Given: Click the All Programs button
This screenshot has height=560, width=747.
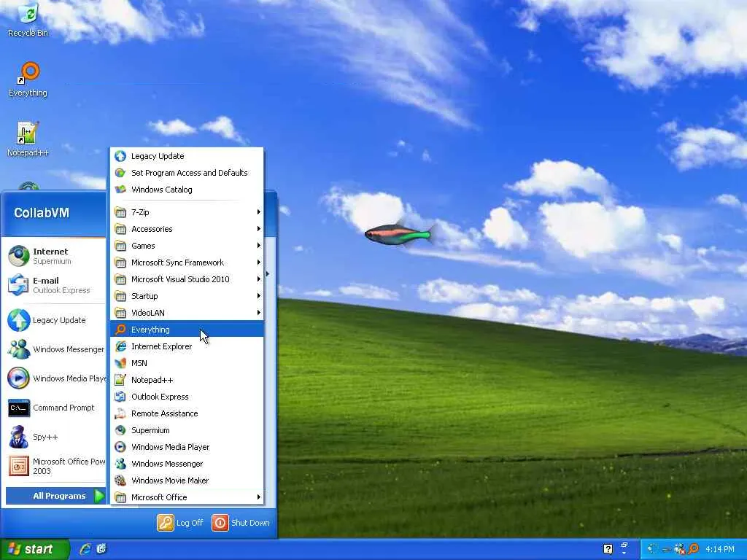Looking at the screenshot, I should pyautogui.click(x=56, y=496).
